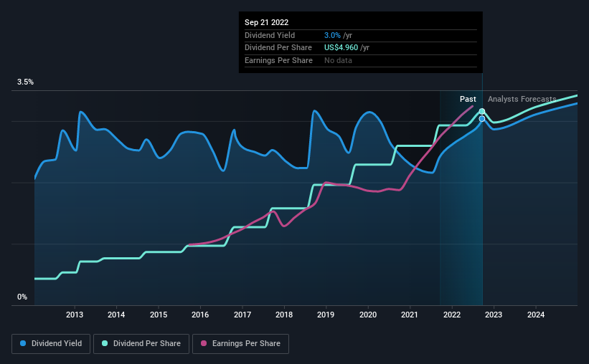This screenshot has height=364, width=589.
Task: Click the 2020 x-axis label
Action: (x=368, y=315)
